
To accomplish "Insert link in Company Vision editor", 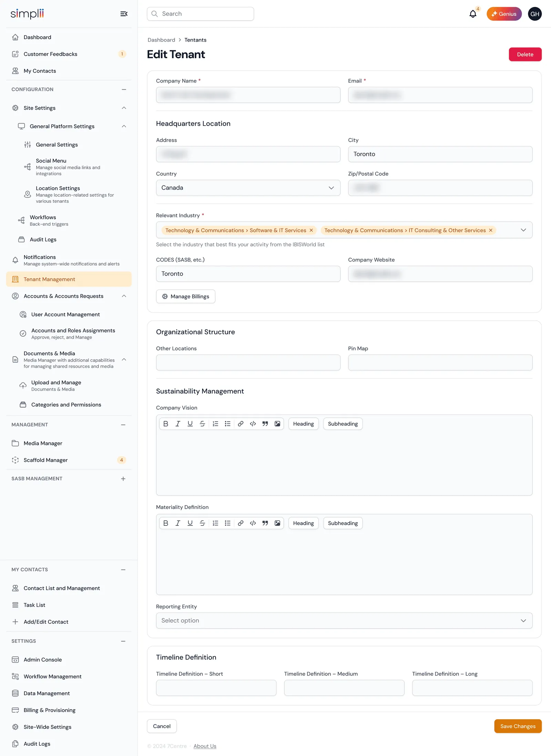I will pyautogui.click(x=241, y=424).
